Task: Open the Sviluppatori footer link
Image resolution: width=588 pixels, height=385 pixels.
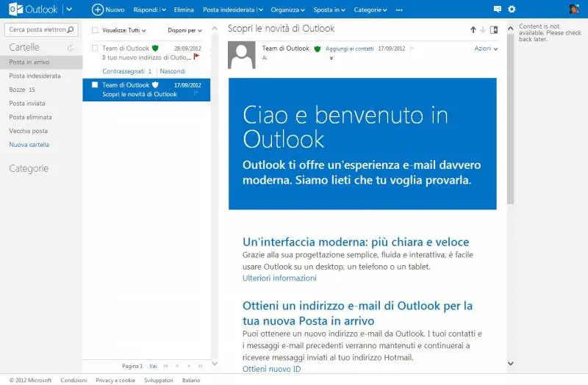Action: [x=159, y=380]
